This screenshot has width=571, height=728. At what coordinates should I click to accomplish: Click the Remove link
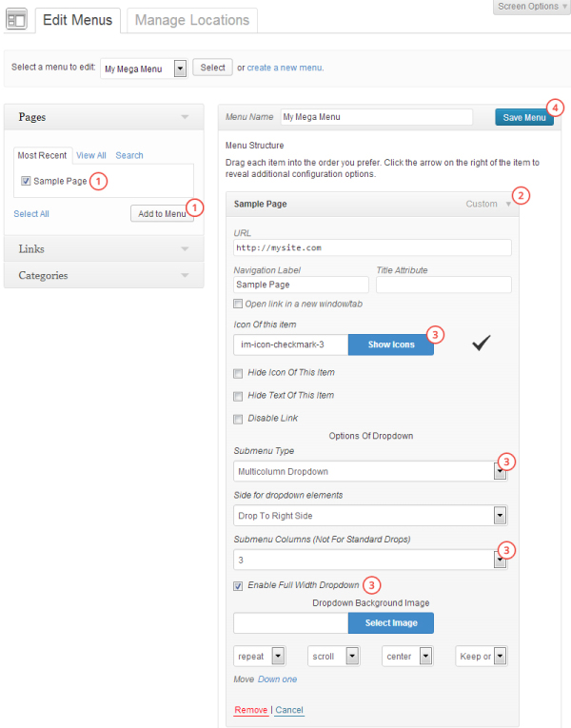point(250,710)
